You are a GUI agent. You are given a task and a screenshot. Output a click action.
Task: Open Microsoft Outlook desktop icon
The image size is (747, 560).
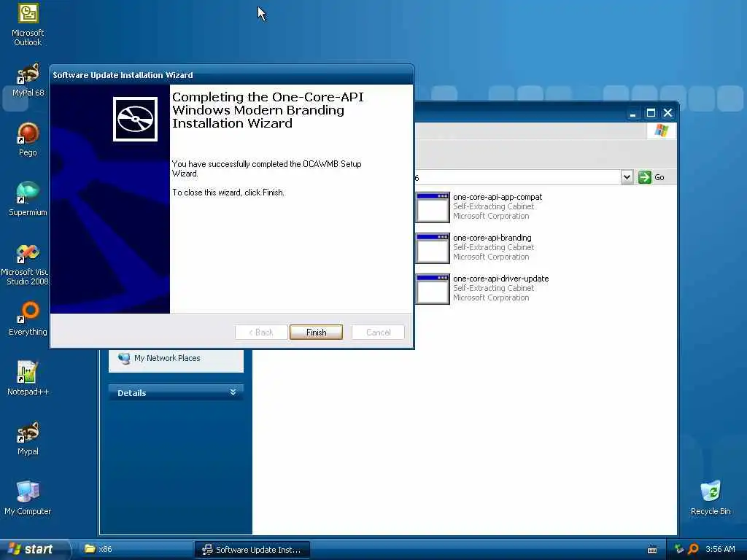(x=28, y=25)
